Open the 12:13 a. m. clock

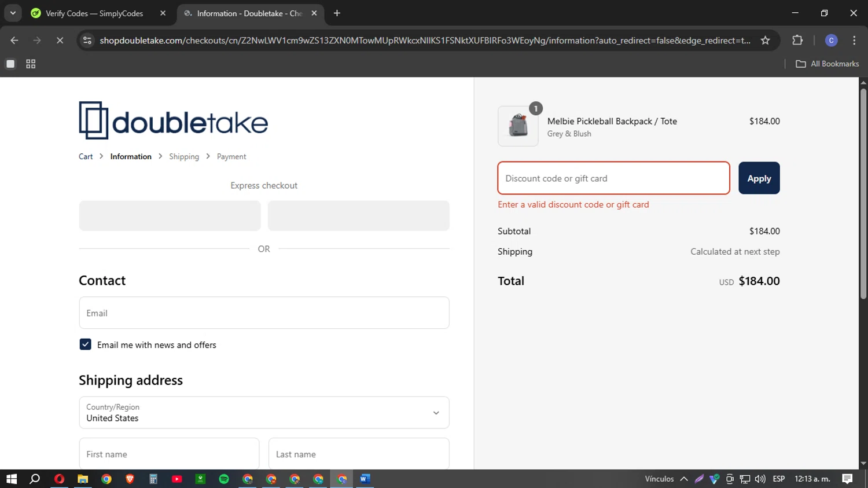812,479
